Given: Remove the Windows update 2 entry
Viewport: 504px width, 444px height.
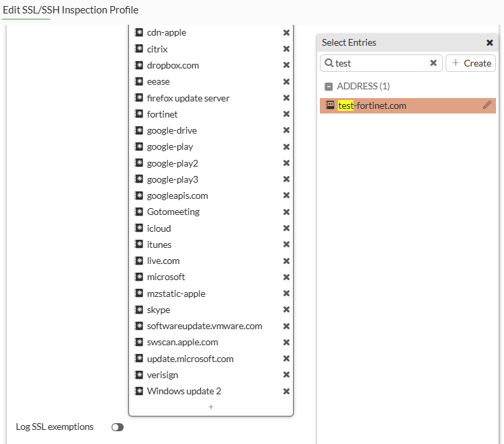Looking at the screenshot, I should (286, 391).
